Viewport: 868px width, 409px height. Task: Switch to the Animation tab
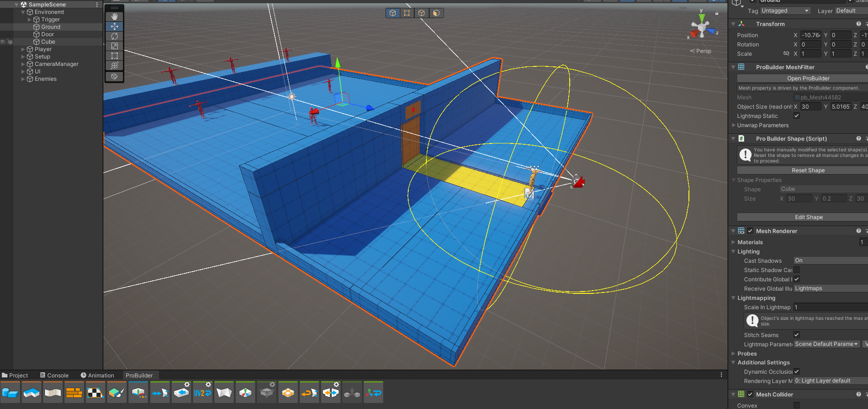coord(97,375)
